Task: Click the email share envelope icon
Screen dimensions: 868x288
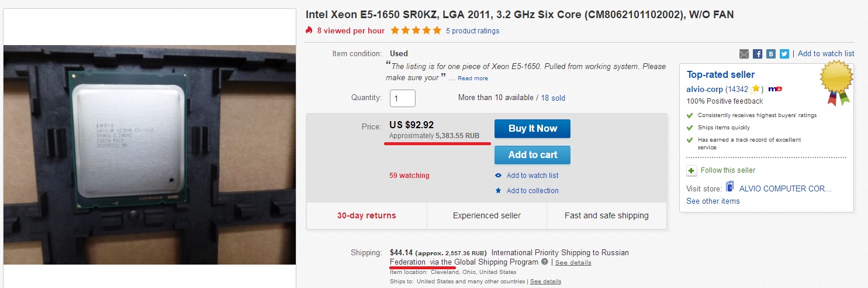Action: (x=744, y=54)
